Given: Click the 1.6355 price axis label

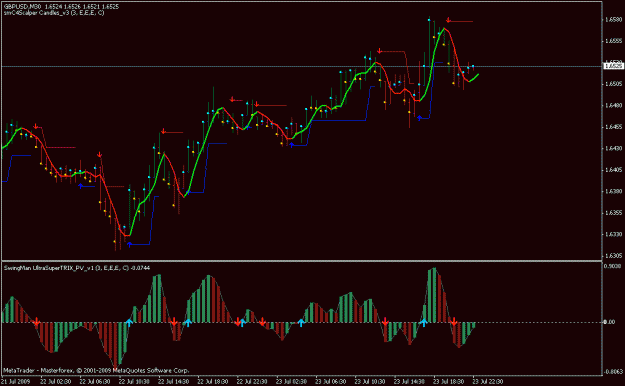Looking at the screenshot, I should pyautogui.click(x=613, y=213).
